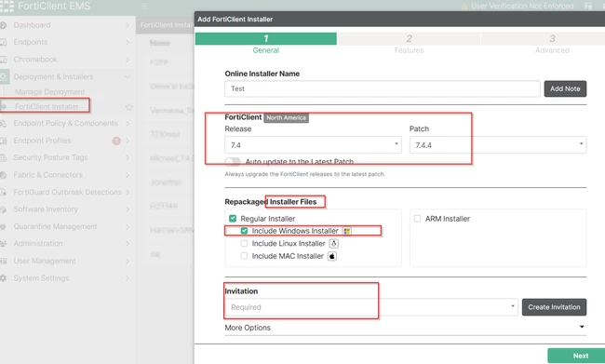Screen dimensions: 605x364
Task: Select FortiClient Installer menu item
Action: coord(47,107)
